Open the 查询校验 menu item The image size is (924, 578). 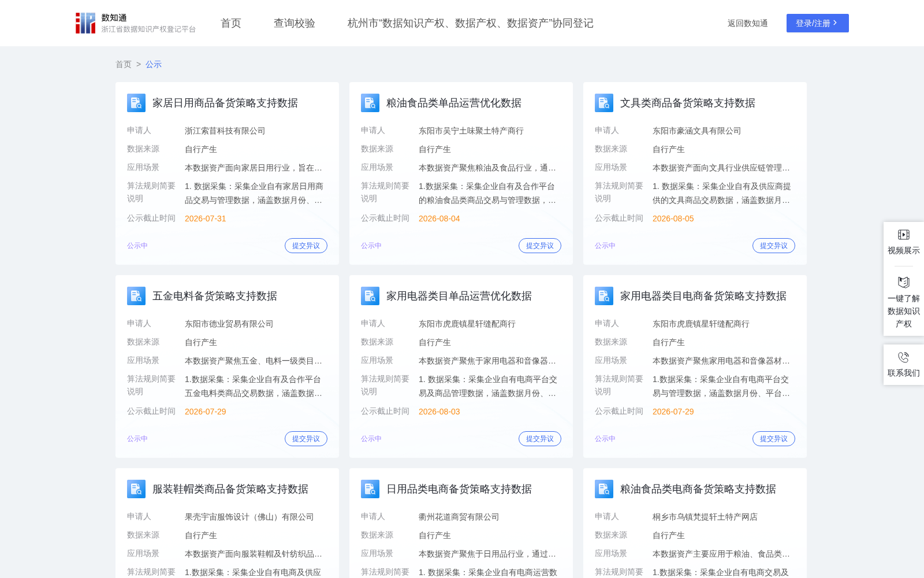(x=295, y=23)
